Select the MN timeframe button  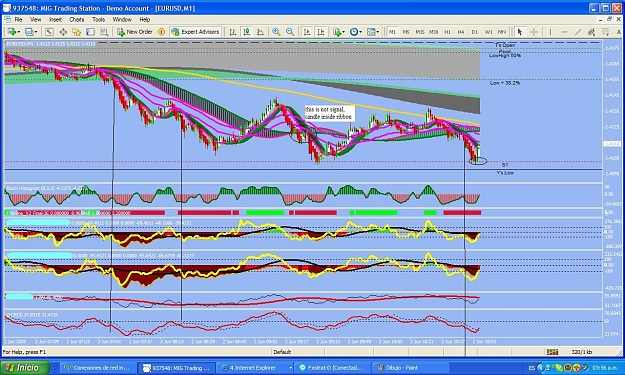click(502, 32)
